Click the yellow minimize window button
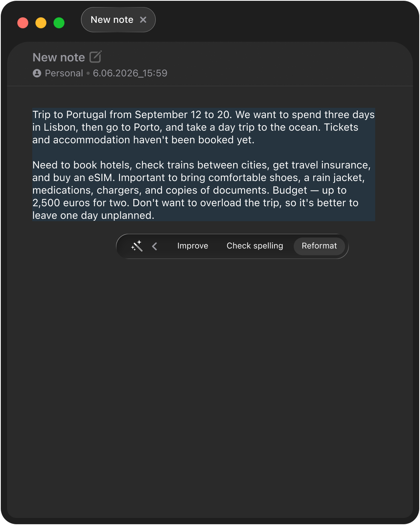 (41, 23)
